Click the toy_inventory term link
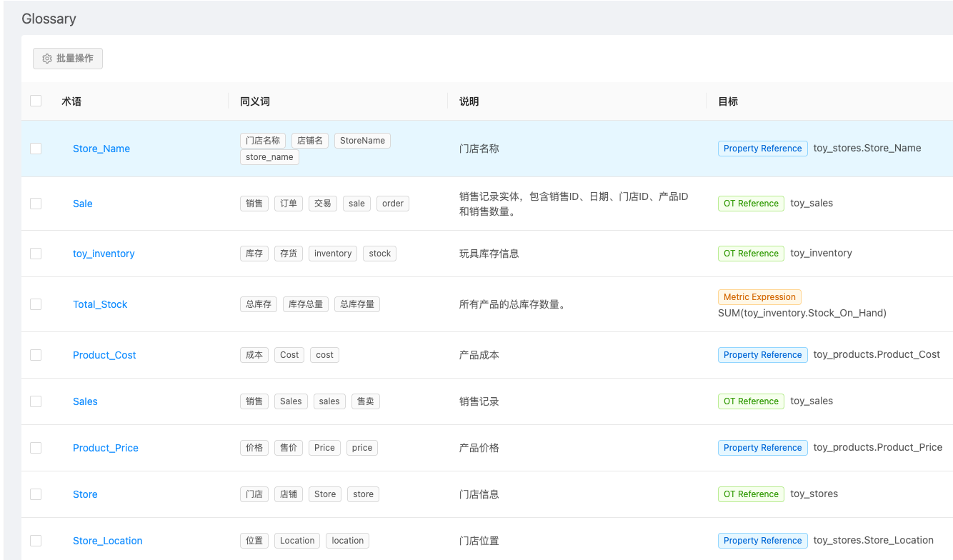 pyautogui.click(x=104, y=254)
